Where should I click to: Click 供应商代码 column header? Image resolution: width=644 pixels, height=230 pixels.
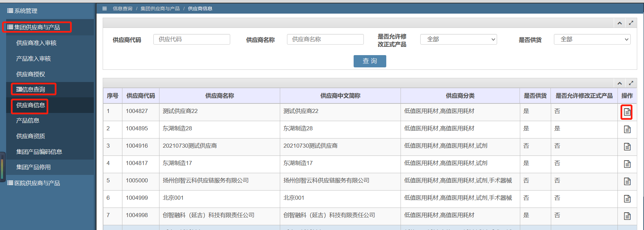141,96
